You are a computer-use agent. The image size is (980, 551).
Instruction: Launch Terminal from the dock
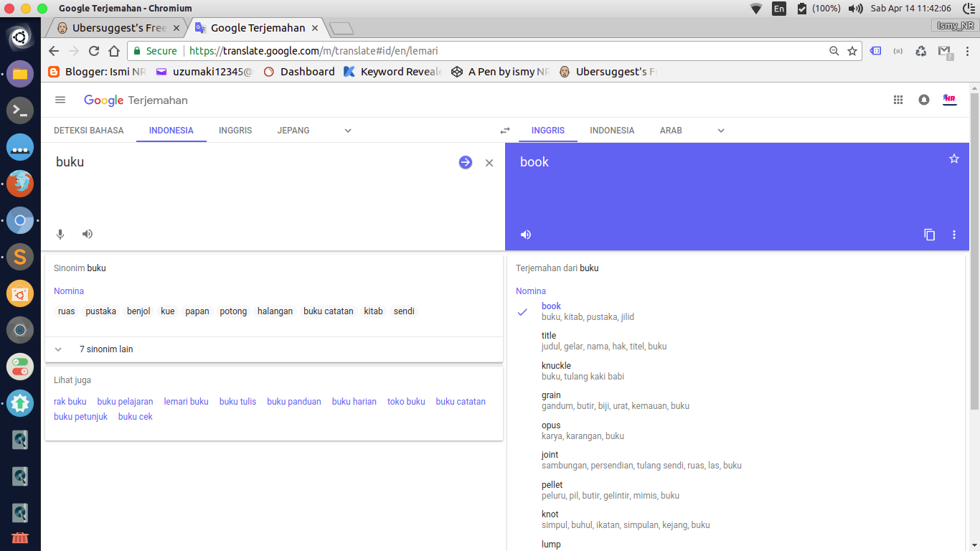coord(20,110)
